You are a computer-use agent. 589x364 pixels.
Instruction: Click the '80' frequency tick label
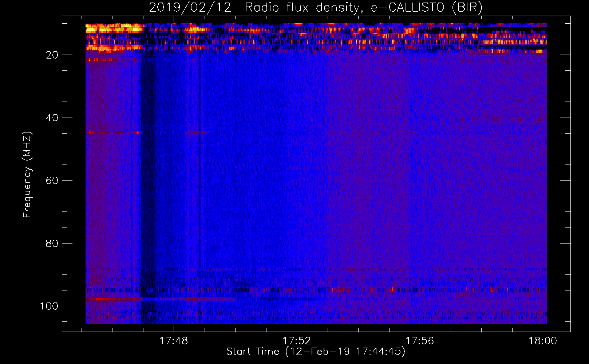[x=52, y=243]
